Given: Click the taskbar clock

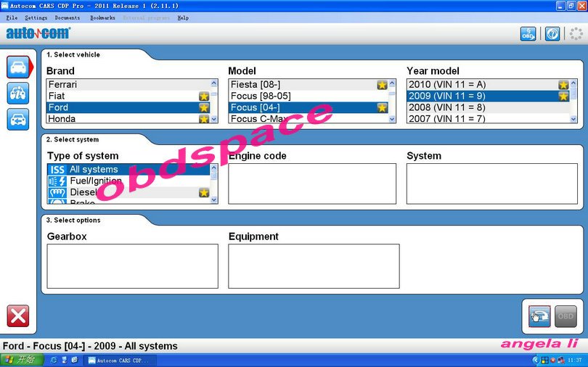Looking at the screenshot, I should pos(574,360).
